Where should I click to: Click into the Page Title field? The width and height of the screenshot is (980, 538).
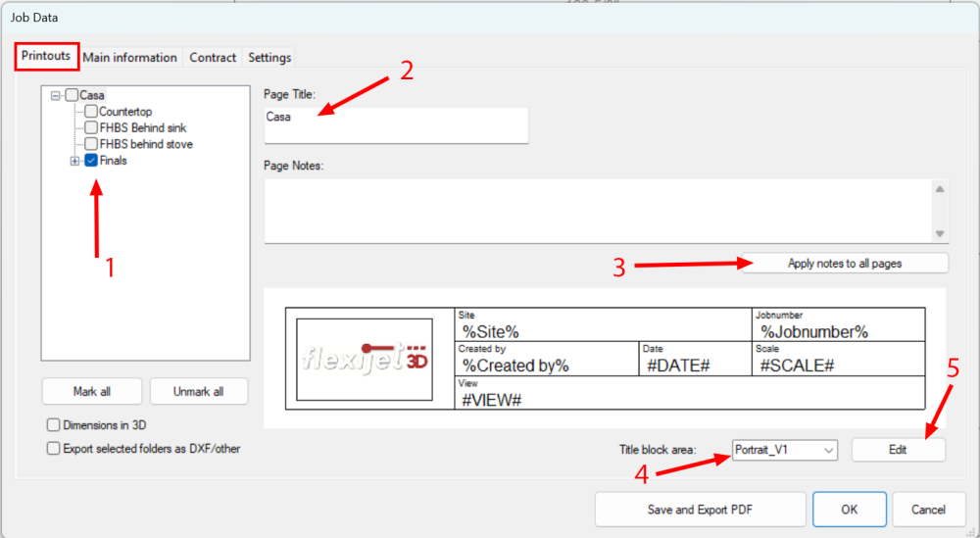[x=396, y=125]
